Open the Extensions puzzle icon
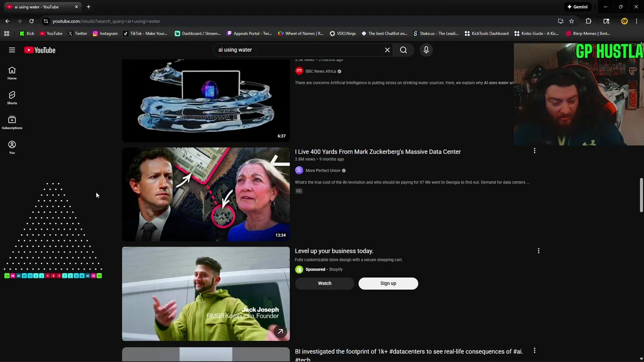The image size is (644, 362). tap(589, 21)
